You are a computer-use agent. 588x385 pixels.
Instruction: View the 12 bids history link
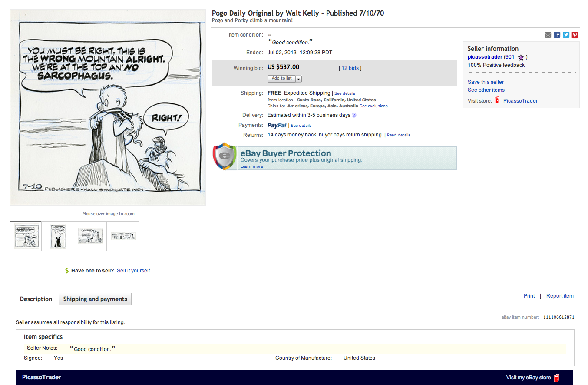[x=350, y=68]
